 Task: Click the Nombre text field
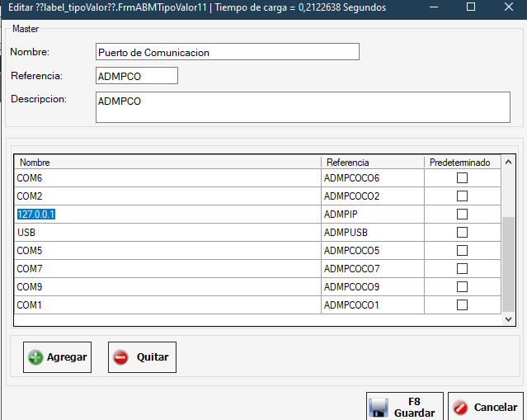click(x=228, y=52)
